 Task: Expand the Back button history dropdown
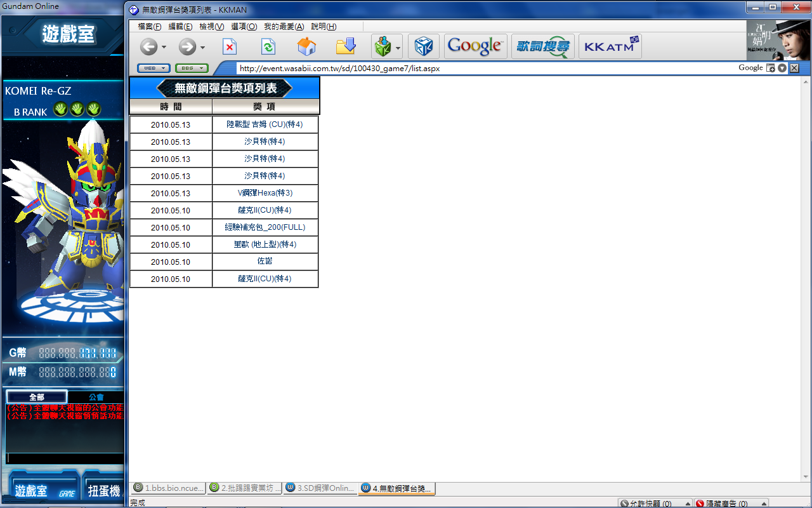point(164,48)
